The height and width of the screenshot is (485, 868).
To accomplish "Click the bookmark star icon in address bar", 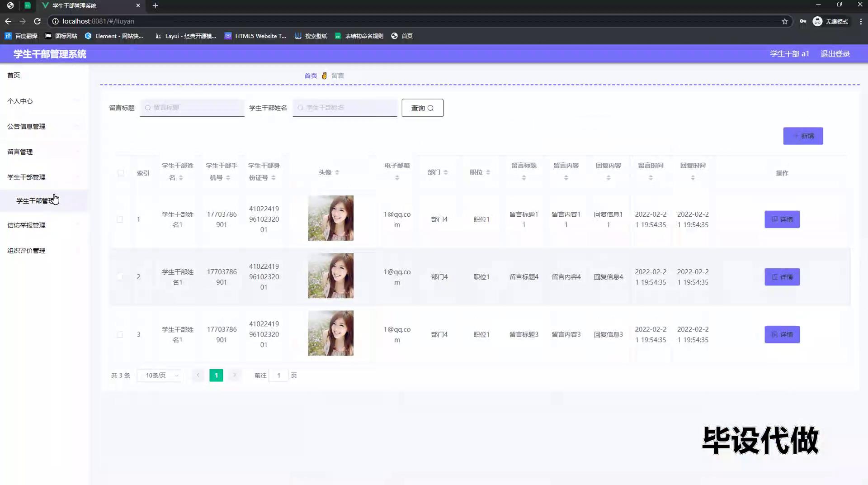I will tap(784, 21).
